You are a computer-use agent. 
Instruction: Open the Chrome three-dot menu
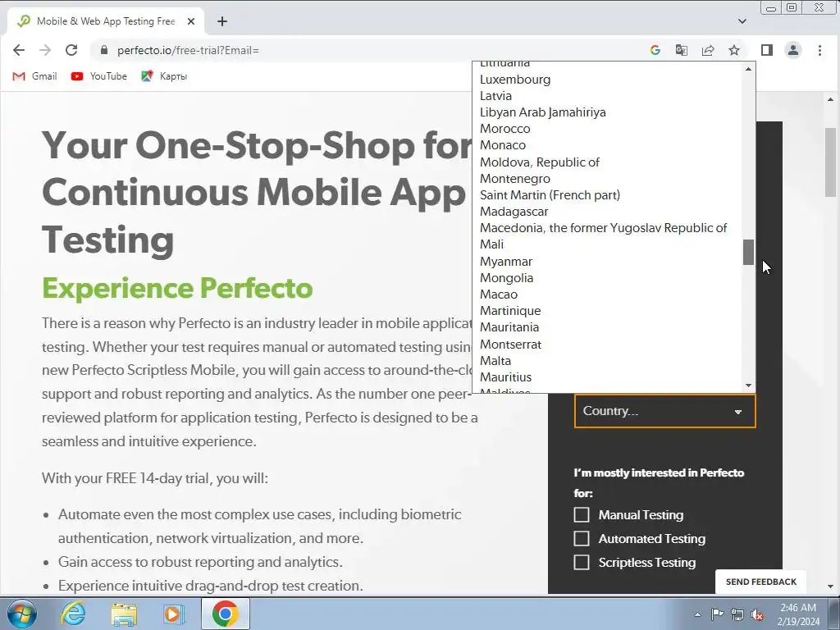click(x=819, y=50)
